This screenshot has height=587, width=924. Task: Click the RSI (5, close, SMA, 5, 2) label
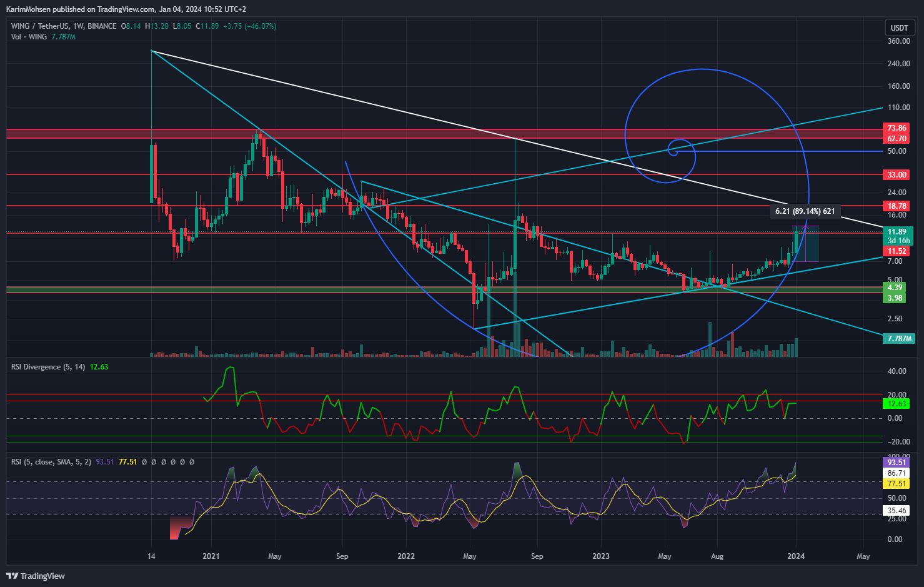click(x=51, y=462)
